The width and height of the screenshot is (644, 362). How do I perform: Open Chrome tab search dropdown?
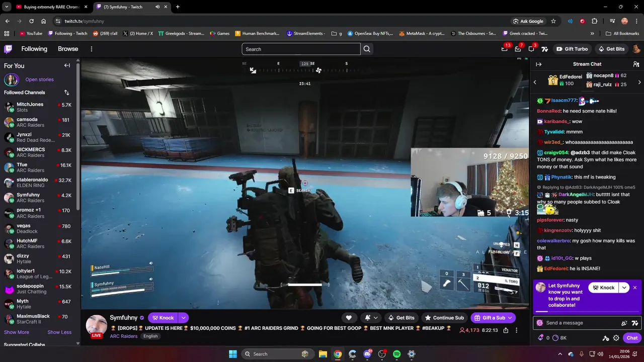coord(6,7)
